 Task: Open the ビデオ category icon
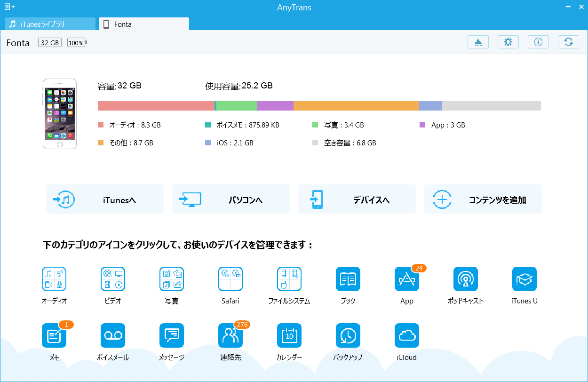[113, 279]
